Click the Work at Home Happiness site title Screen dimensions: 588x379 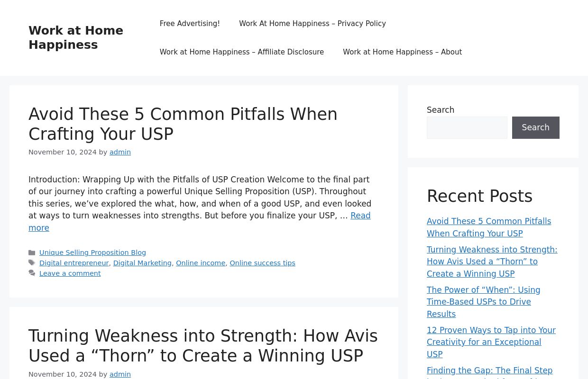pyautogui.click(x=76, y=37)
